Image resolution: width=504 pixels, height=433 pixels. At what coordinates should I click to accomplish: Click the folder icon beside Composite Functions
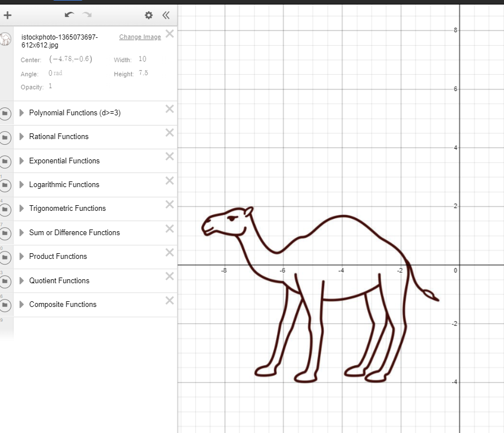pos(6,305)
